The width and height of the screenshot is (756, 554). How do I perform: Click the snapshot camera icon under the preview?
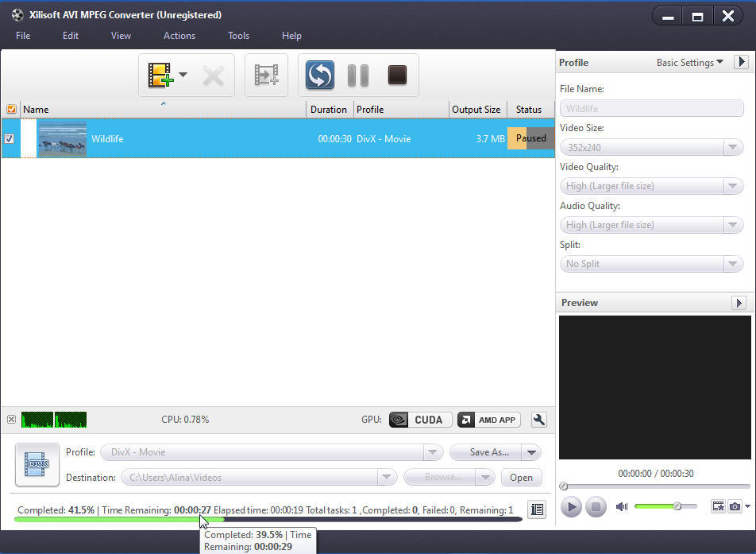click(735, 506)
